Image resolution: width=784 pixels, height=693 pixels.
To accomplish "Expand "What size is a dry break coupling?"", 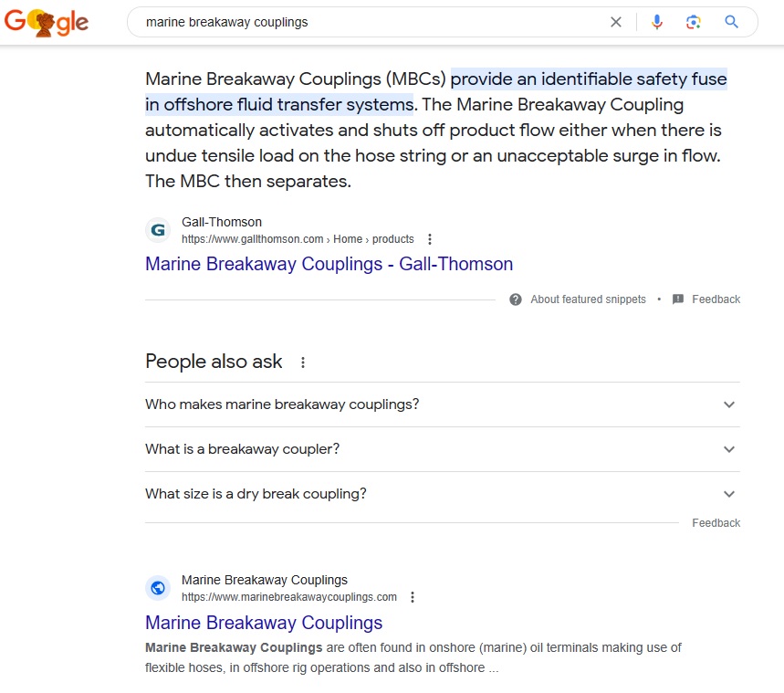I will (728, 494).
